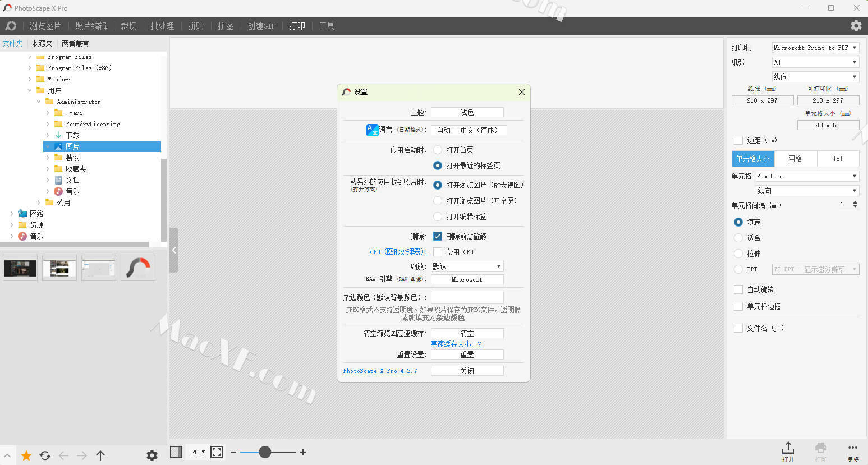Open the GPU (图形处理器) link
The width and height of the screenshot is (868, 465).
398,252
